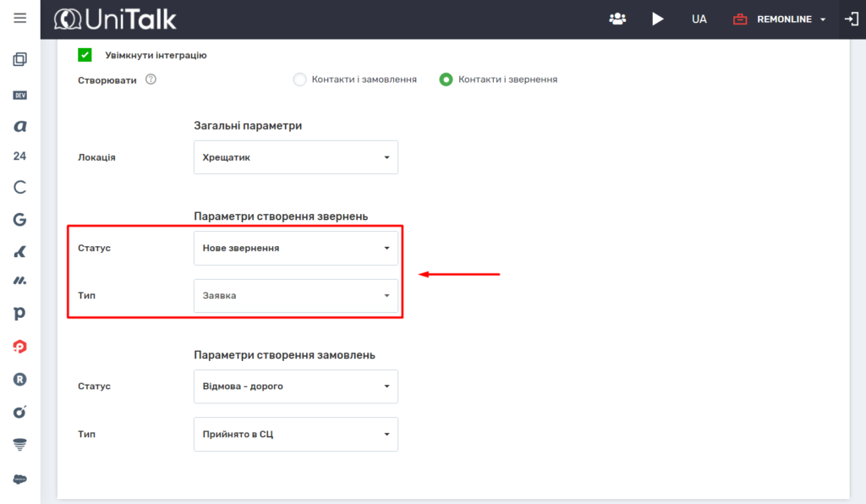Click the users group icon in header
The width and height of the screenshot is (866, 504).
(x=617, y=19)
